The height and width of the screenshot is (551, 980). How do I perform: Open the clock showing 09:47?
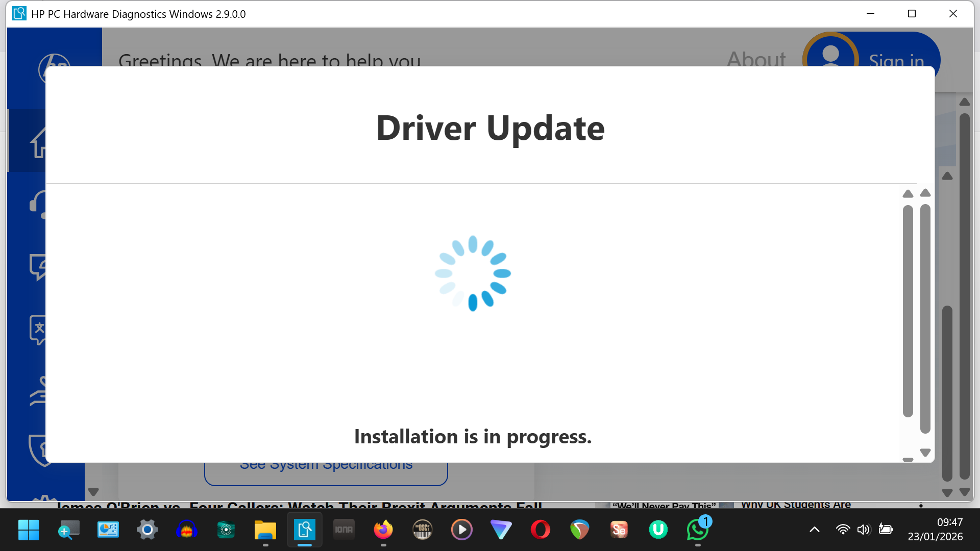[935, 530]
